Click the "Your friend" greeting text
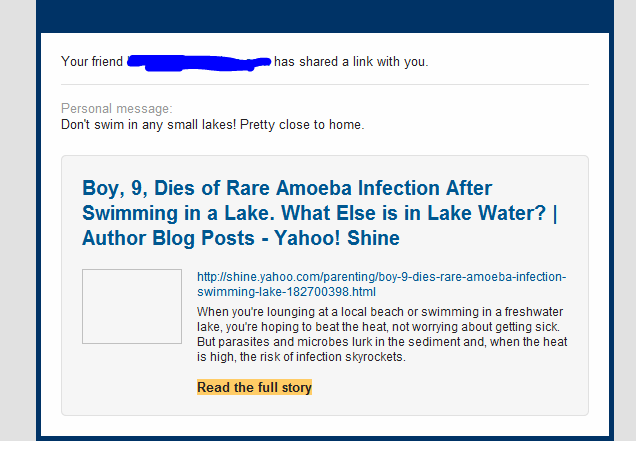 (x=92, y=62)
